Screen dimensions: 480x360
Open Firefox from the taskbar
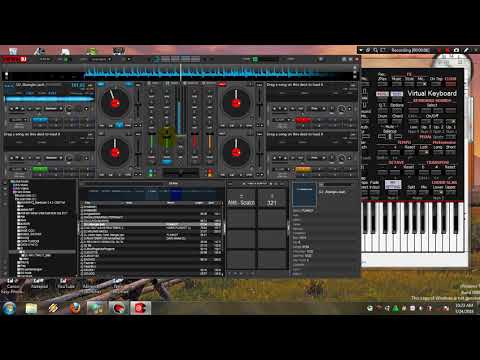(x=75, y=308)
